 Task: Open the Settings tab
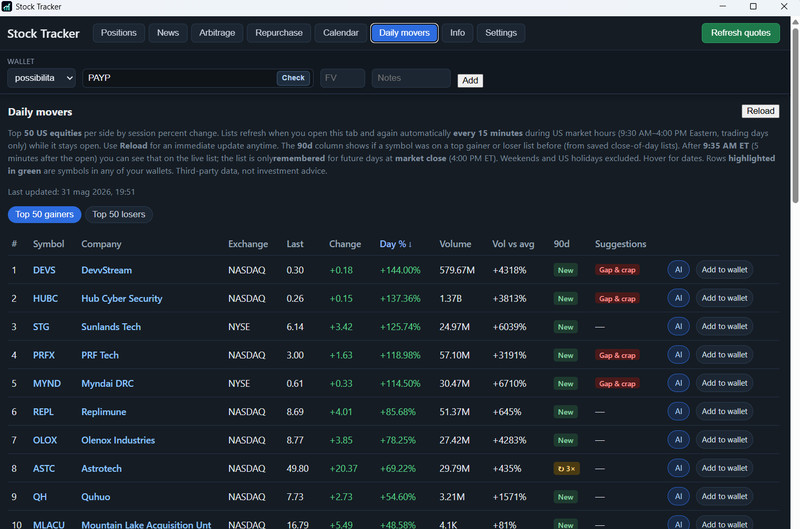click(501, 33)
